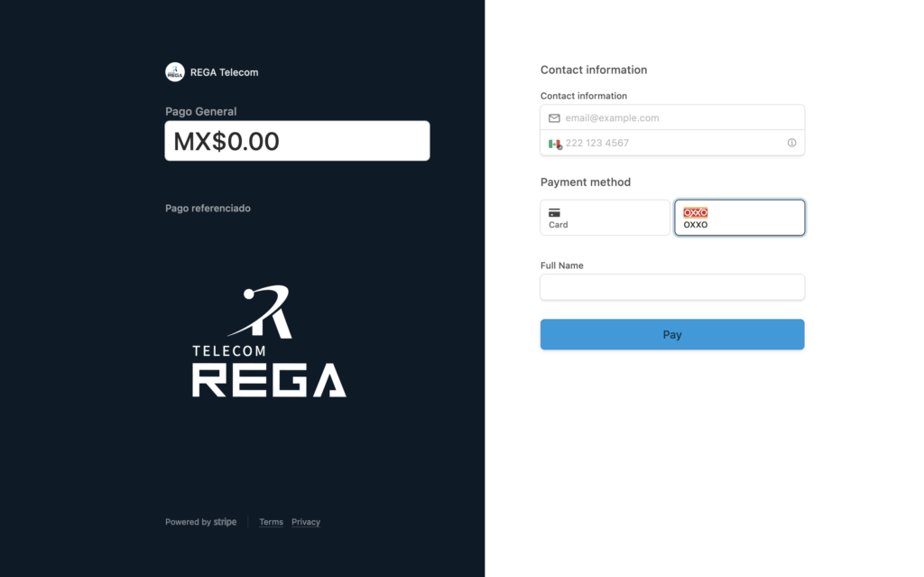Click the credit card icon
Image resolution: width=924 pixels, height=577 pixels.
[555, 212]
